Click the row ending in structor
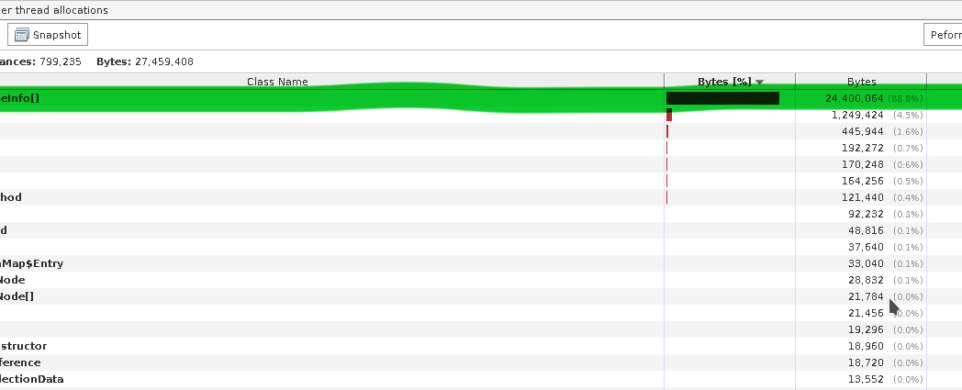 [481, 346]
